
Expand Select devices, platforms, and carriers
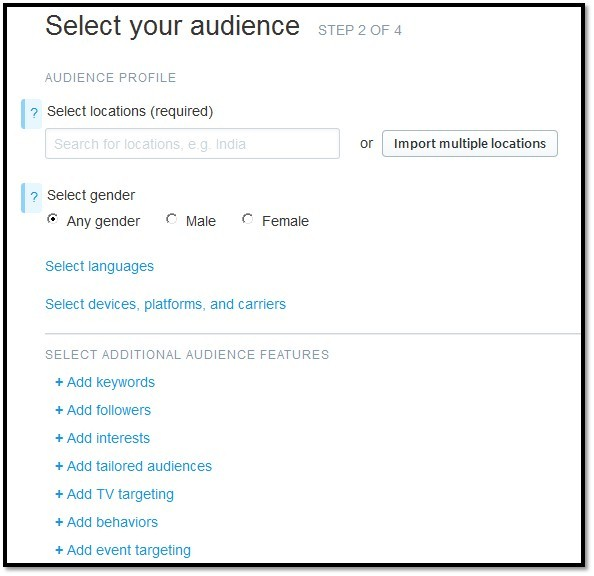coord(166,304)
